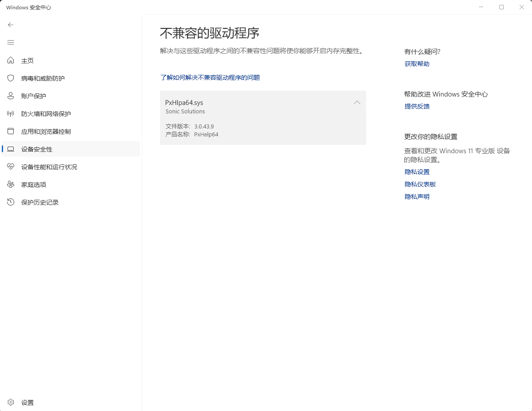Screen dimensions: 532x411
Task: Open the 隐私设置 link
Action: tap(417, 172)
